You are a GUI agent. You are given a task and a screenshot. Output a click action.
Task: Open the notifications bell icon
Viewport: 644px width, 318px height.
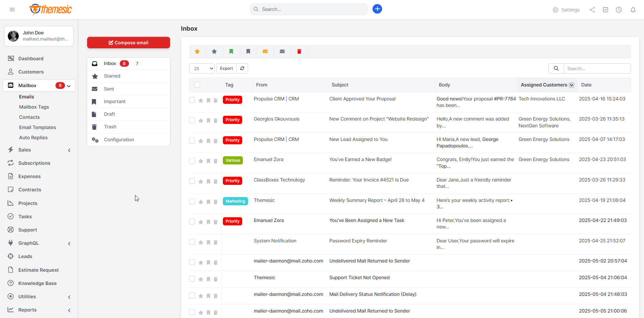coord(633,10)
